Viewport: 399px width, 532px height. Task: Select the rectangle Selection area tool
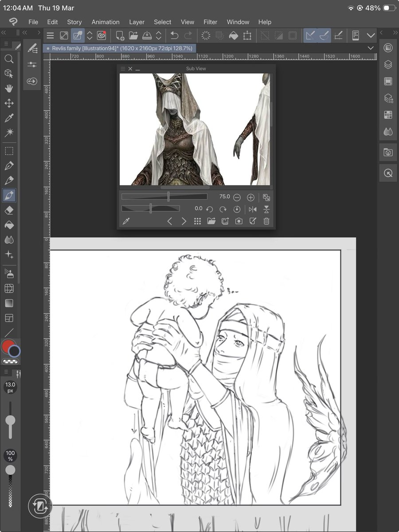8,151
